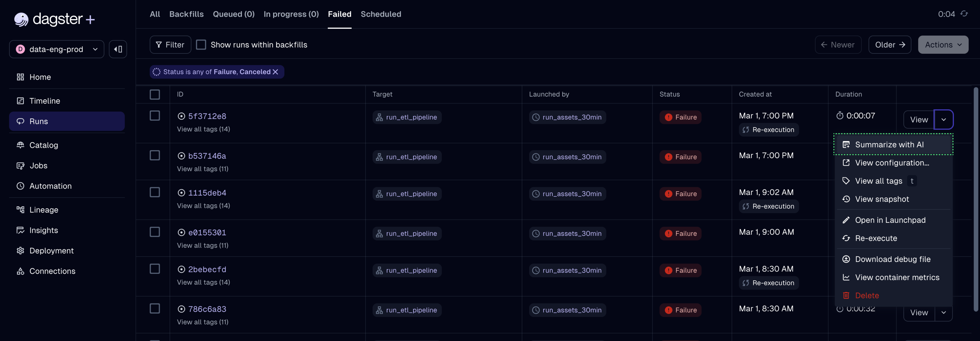Select the Lineage icon in the sidebar
Viewport: 980px width, 341px height.
pyautogui.click(x=21, y=209)
